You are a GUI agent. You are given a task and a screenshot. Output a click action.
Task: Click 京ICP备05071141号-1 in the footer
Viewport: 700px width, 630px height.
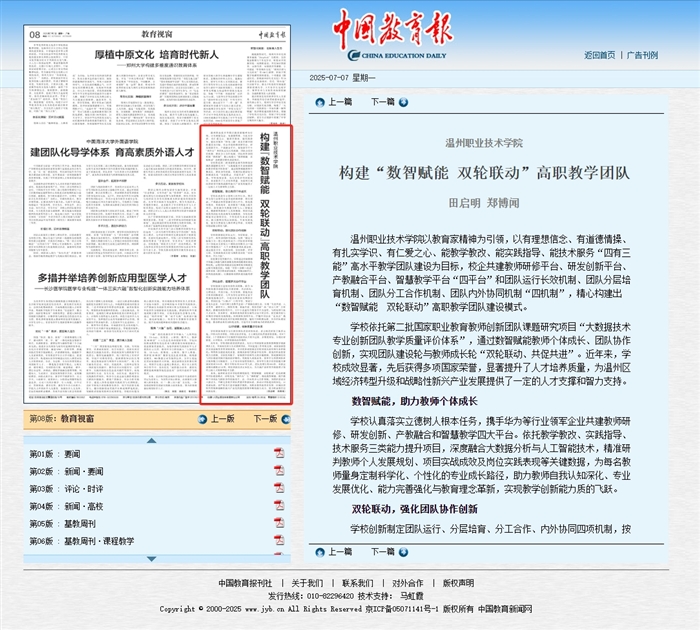pyautogui.click(x=402, y=609)
